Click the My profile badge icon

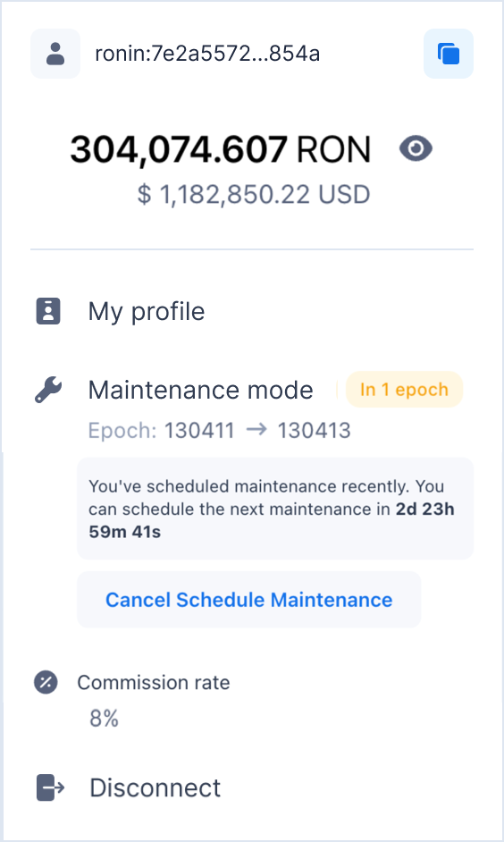48,311
